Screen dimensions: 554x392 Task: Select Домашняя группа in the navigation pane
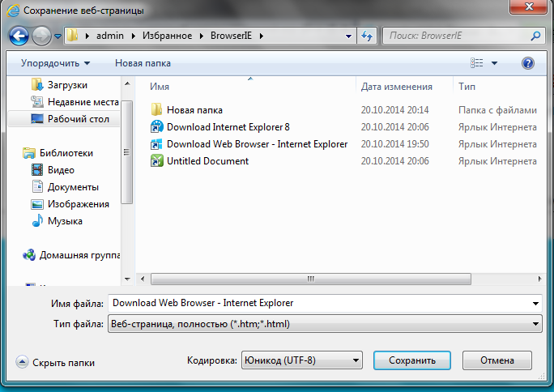(x=80, y=255)
